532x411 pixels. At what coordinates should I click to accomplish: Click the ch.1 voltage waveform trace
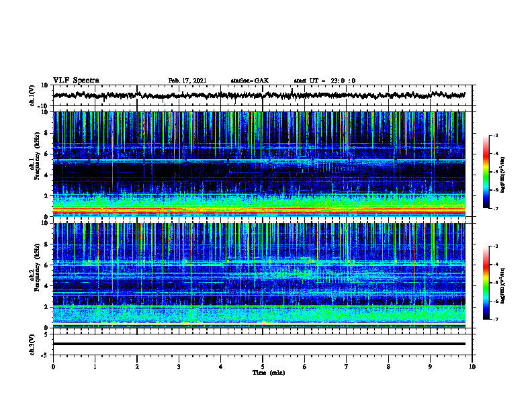coord(259,95)
